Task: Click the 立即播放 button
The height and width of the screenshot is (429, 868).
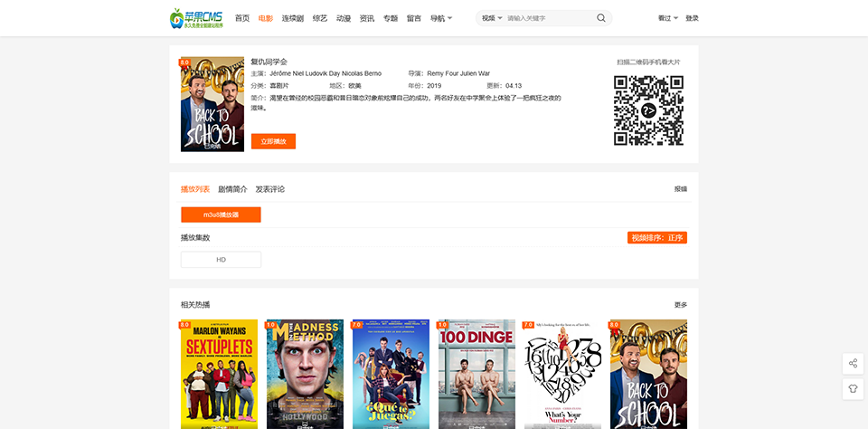Action: [x=273, y=141]
